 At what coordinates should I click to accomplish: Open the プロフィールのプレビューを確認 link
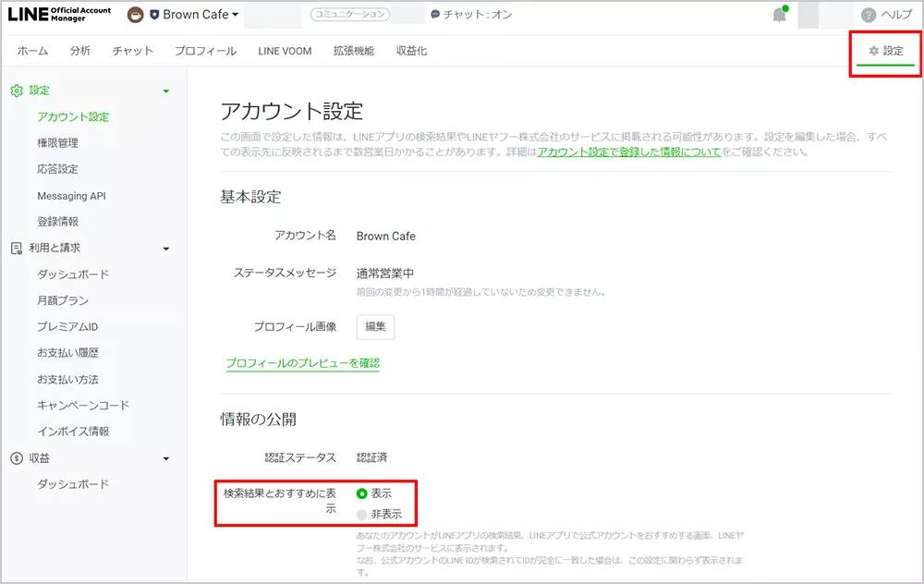pos(302,363)
